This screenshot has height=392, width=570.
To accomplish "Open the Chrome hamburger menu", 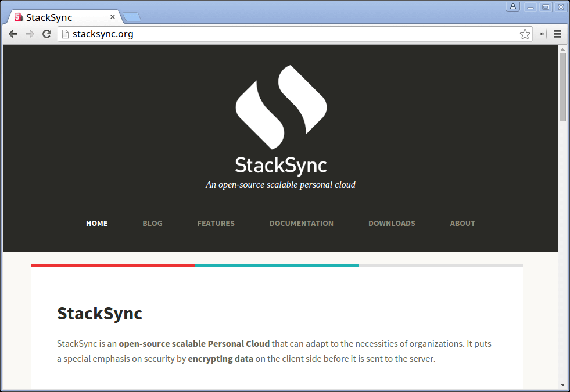I will (x=557, y=34).
